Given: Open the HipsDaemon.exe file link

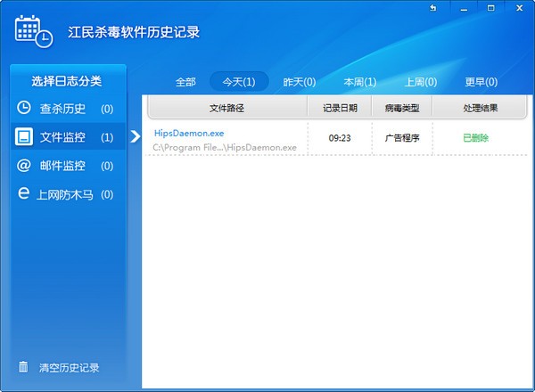Looking at the screenshot, I should [x=189, y=133].
